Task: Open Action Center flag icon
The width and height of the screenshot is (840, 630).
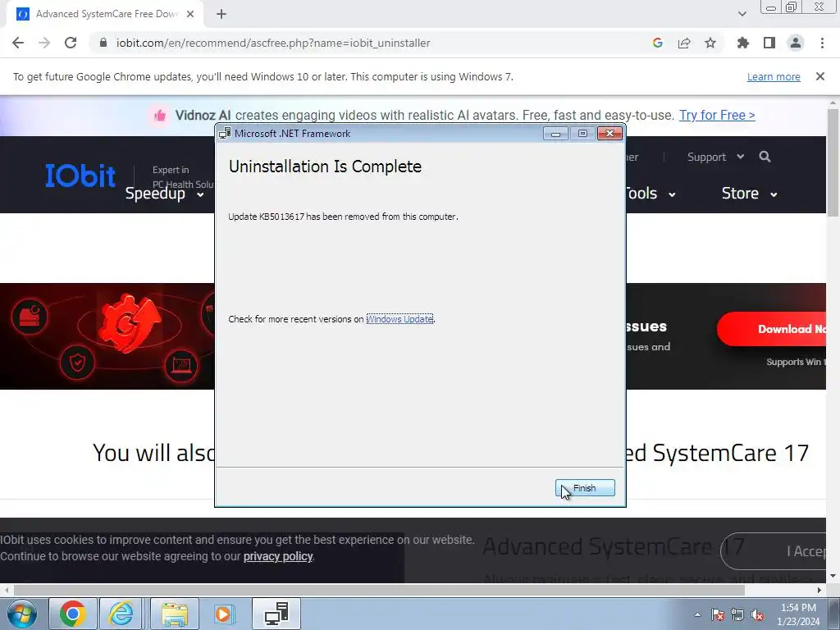Action: click(718, 614)
